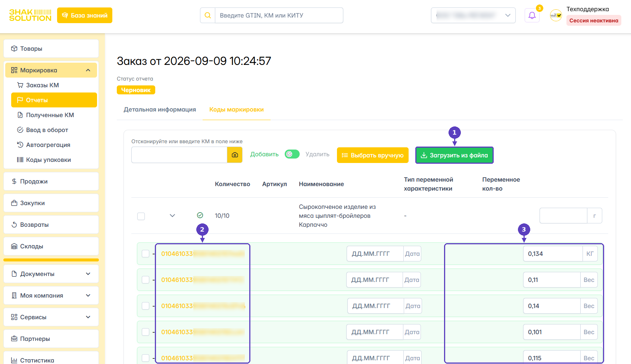Collapse the Маркировка section chevron
Screen dimensions: 631x364
tap(88, 70)
